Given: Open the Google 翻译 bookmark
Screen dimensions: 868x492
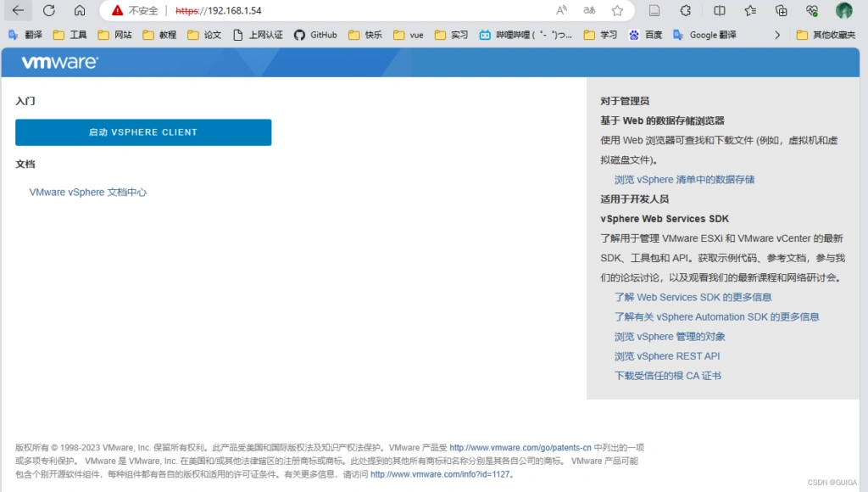Looking at the screenshot, I should (x=704, y=35).
